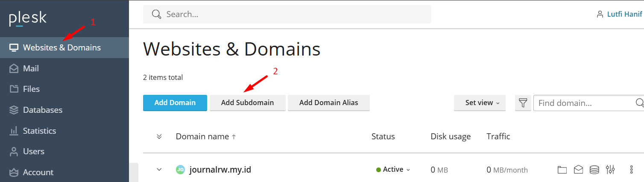This screenshot has width=644, height=182.
Task: Click the filter funnel icon
Action: (523, 103)
